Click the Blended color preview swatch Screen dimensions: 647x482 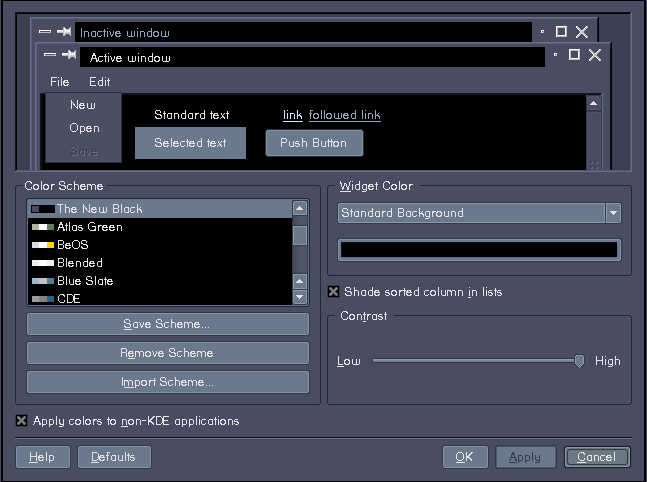coord(43,263)
